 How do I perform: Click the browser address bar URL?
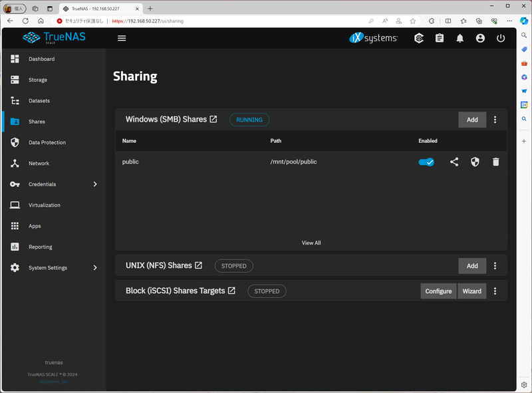[x=148, y=21]
